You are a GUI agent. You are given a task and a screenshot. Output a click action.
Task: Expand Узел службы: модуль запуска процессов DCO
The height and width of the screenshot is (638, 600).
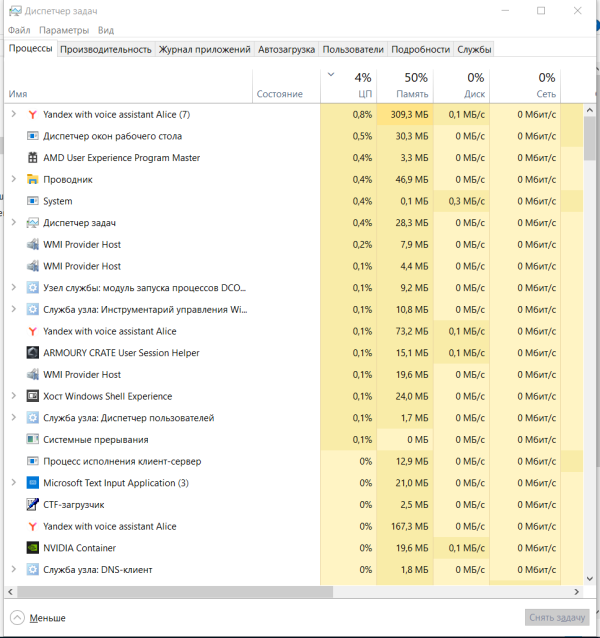point(13,288)
